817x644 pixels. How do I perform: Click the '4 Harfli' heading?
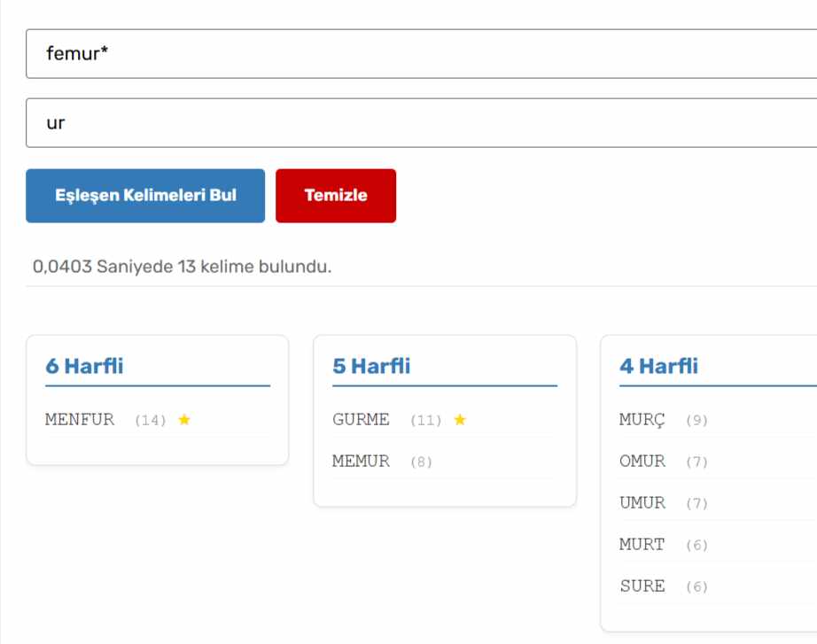(658, 367)
